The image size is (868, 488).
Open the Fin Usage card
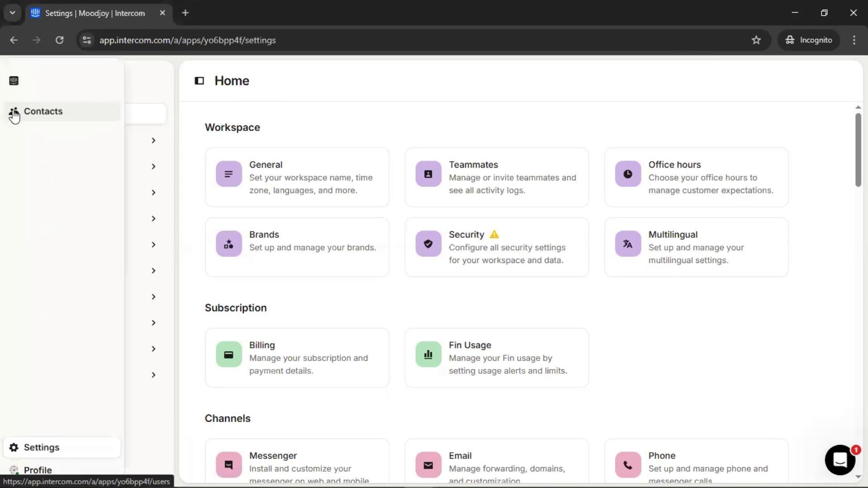(x=496, y=357)
